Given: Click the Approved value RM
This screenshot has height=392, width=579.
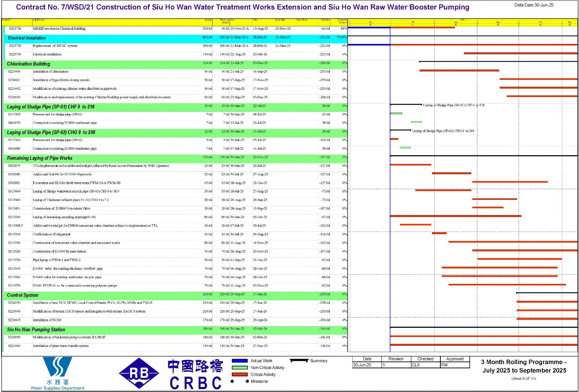Looking at the screenshot, I should 444,365.
